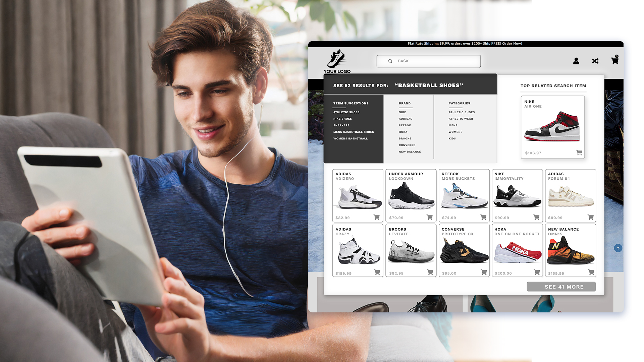
Task: Select Mens Basketball Shoes term suggestion
Action: point(354,132)
